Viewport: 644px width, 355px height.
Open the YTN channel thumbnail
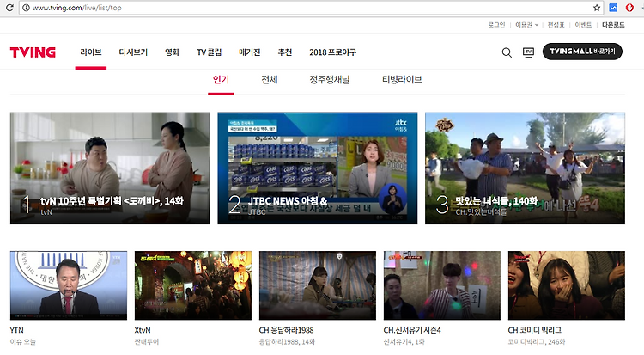[x=69, y=285]
